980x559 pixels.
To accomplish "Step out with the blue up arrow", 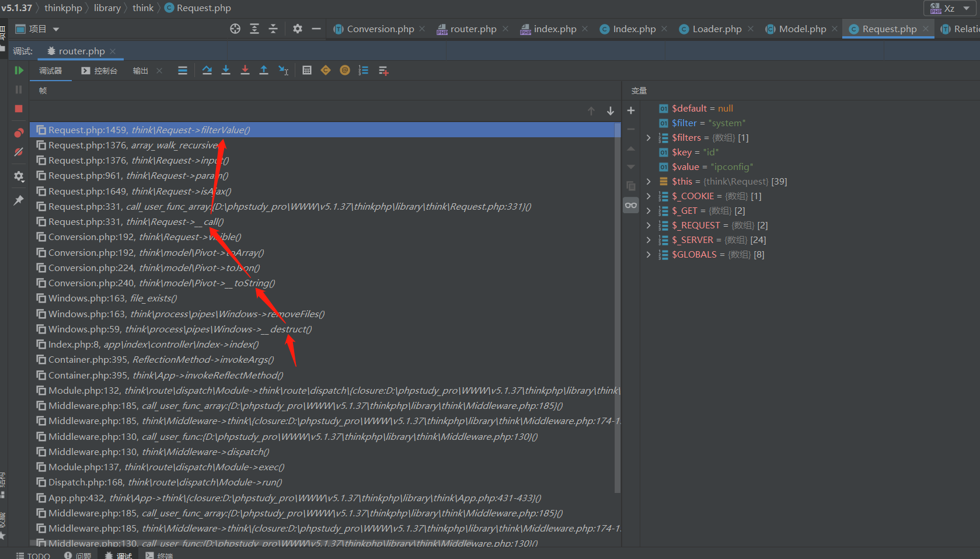I will coord(264,71).
